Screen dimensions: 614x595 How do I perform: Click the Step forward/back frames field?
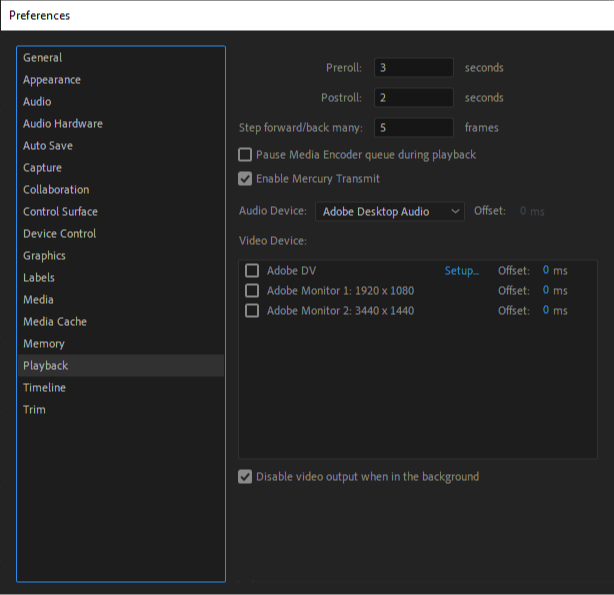(414, 128)
